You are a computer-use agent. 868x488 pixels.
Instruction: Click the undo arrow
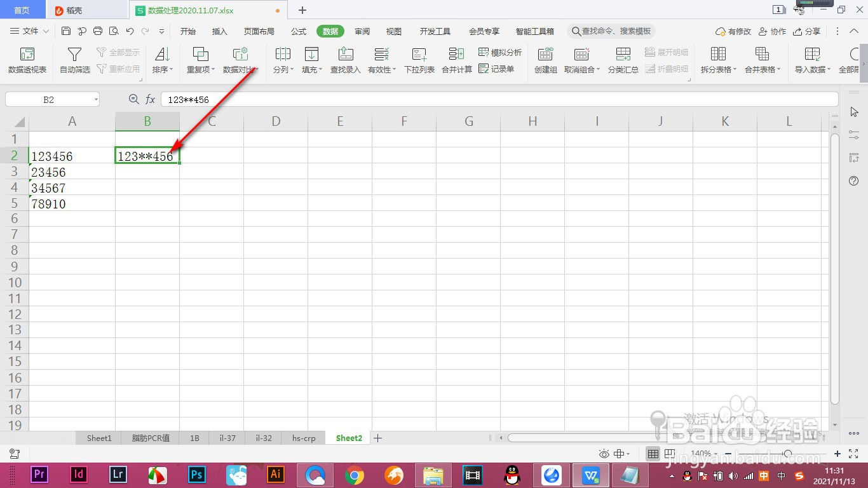click(x=130, y=31)
